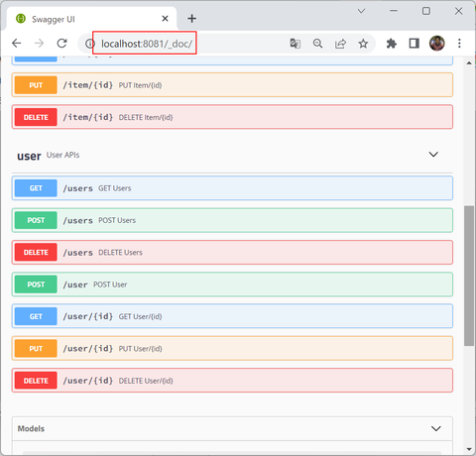
Task: View site information icon in address bar
Action: pyautogui.click(x=89, y=44)
